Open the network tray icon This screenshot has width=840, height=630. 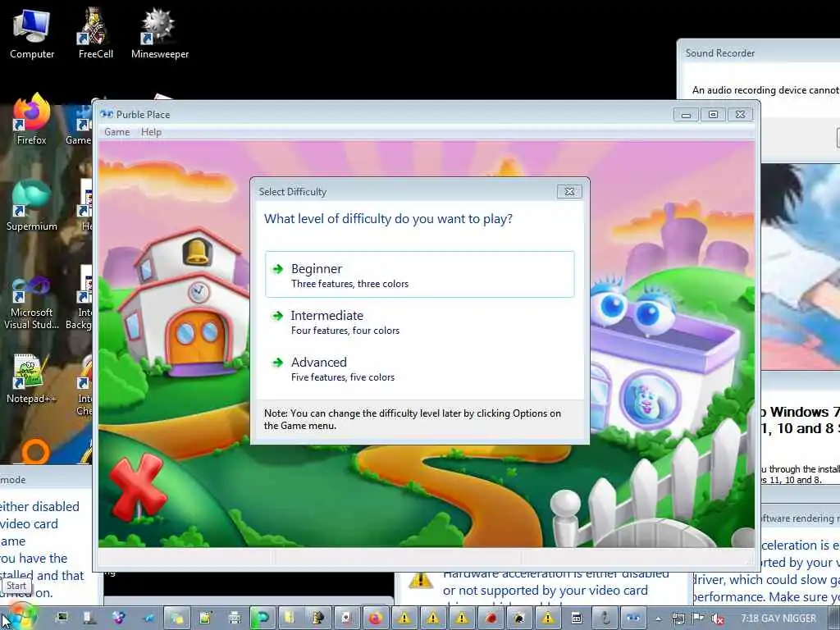678,619
